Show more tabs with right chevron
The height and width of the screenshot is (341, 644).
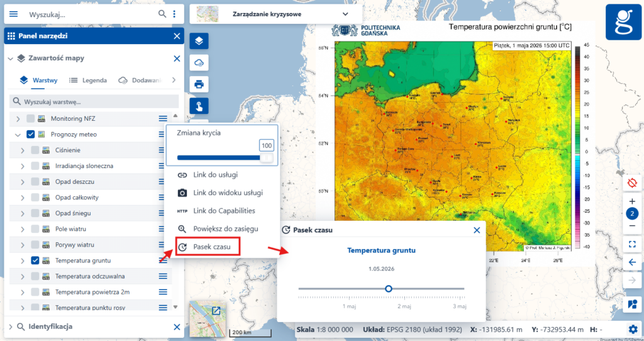tap(174, 80)
